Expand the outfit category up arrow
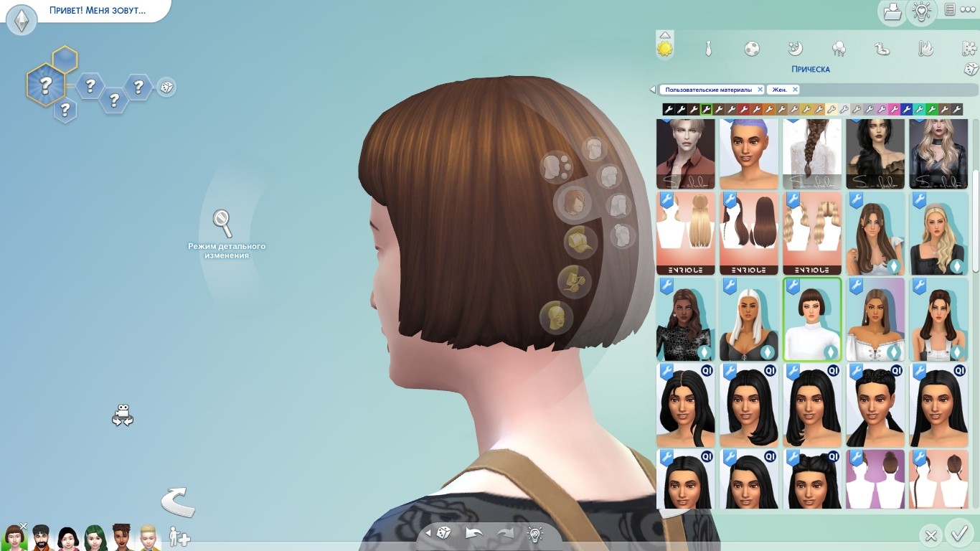The image size is (980, 551). tap(665, 35)
